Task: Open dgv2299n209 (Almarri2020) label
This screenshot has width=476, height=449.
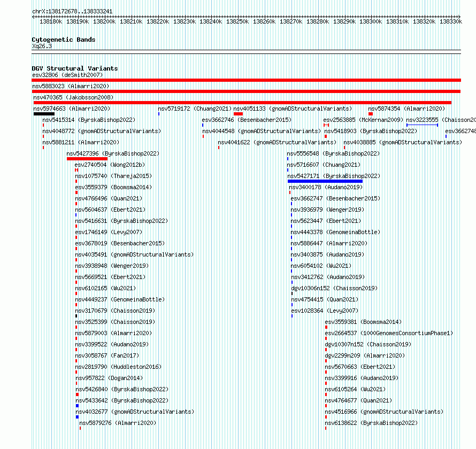Action: tap(365, 355)
